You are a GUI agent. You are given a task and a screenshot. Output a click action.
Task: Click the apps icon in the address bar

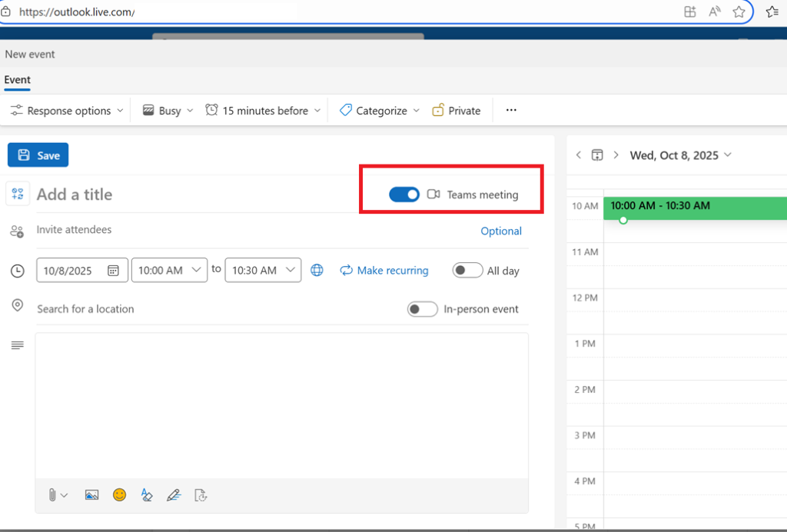pos(690,12)
